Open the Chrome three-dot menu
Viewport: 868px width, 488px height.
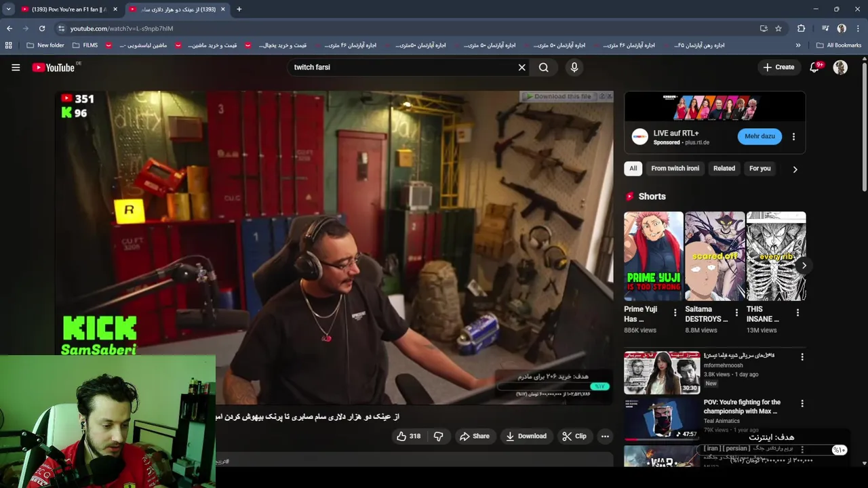click(x=859, y=28)
